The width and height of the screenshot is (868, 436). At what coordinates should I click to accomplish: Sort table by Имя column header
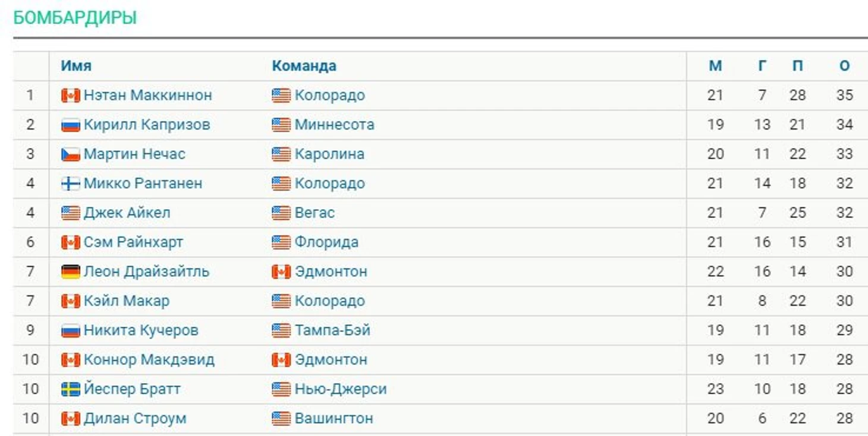pos(76,66)
